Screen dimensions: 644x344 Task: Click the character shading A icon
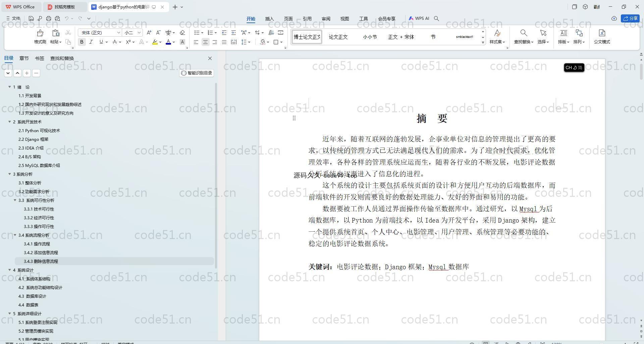pos(182,42)
